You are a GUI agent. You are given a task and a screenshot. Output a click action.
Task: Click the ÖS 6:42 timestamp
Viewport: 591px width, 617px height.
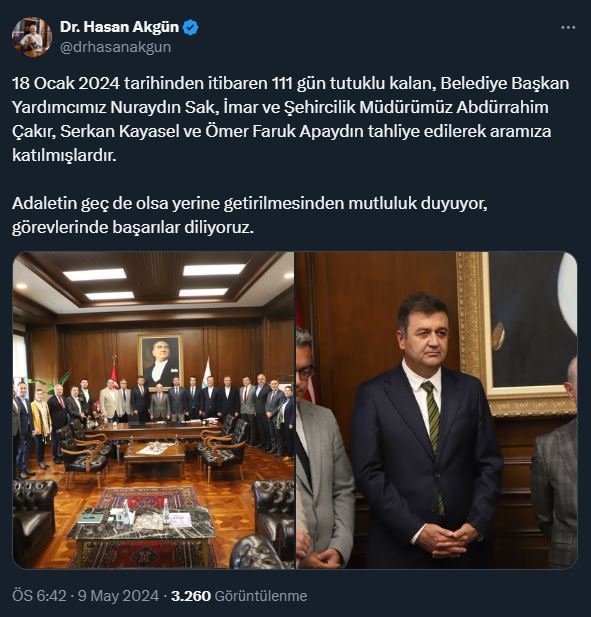click(x=39, y=596)
